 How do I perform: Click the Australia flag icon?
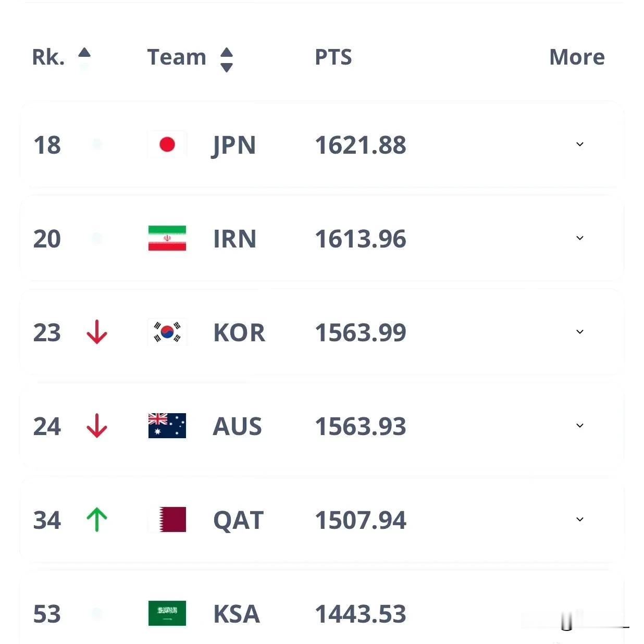(167, 426)
